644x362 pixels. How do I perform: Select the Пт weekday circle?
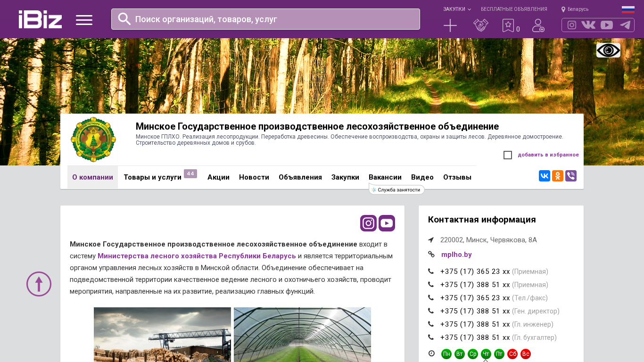click(499, 354)
